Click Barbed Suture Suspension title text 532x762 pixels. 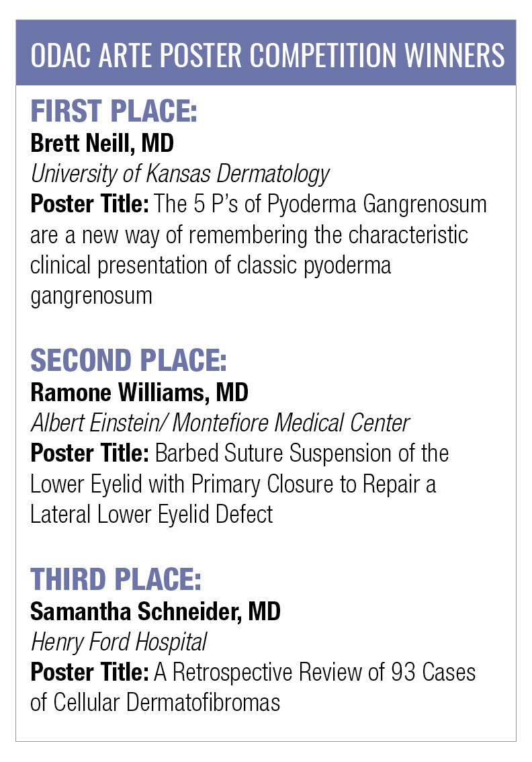click(x=302, y=454)
